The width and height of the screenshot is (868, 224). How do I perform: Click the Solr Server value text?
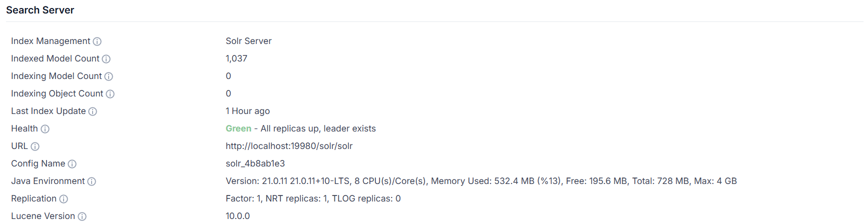pos(249,41)
